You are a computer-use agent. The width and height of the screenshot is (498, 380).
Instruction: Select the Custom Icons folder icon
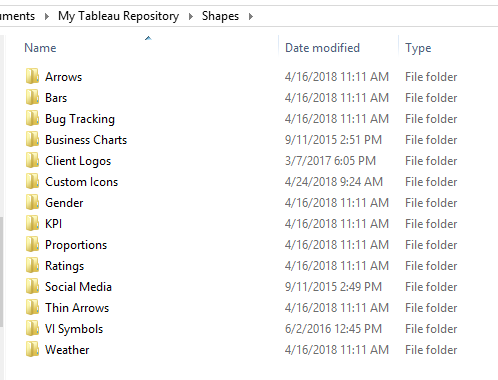pos(32,181)
